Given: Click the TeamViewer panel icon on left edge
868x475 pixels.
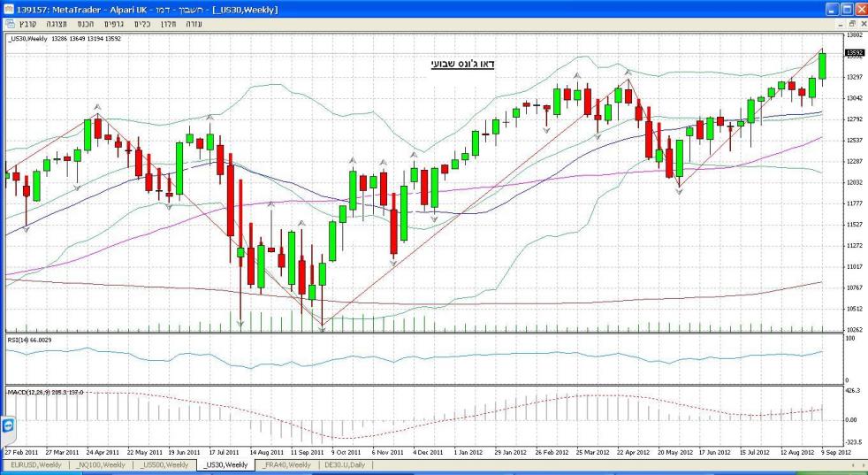Looking at the screenshot, I should tap(8, 426).
